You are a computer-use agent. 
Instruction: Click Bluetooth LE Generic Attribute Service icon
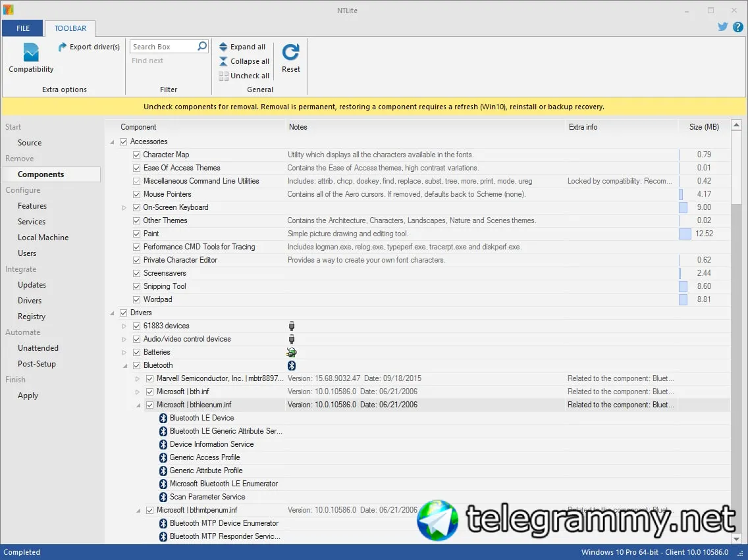click(163, 431)
